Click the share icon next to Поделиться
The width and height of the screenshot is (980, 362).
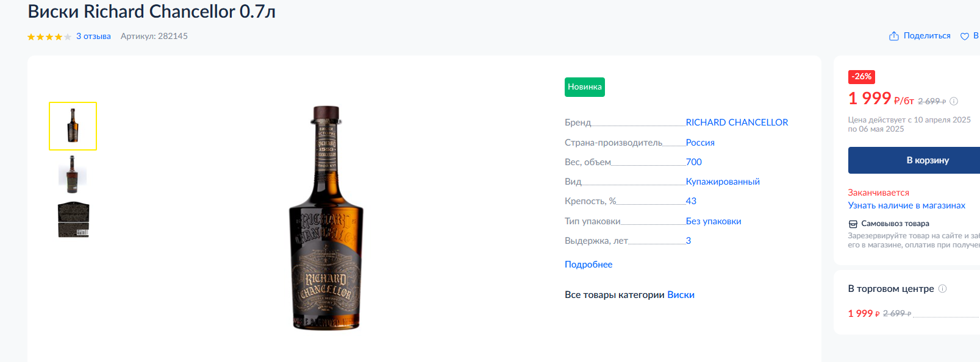(x=893, y=36)
